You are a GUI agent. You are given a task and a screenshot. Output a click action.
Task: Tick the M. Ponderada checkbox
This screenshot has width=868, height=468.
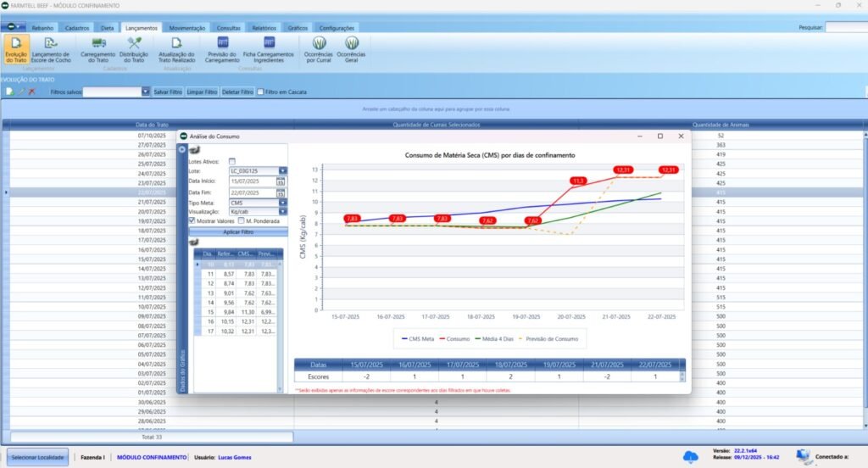coord(242,220)
